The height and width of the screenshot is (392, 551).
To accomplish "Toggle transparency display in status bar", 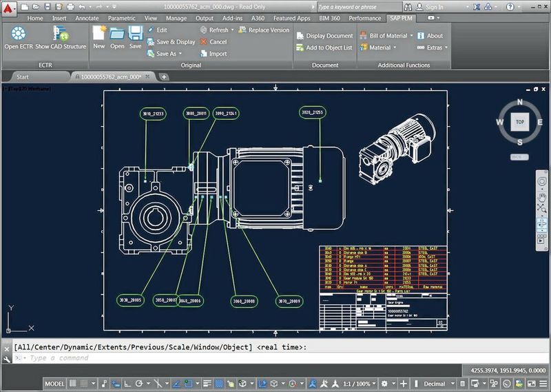I will pyautogui.click(x=219, y=384).
